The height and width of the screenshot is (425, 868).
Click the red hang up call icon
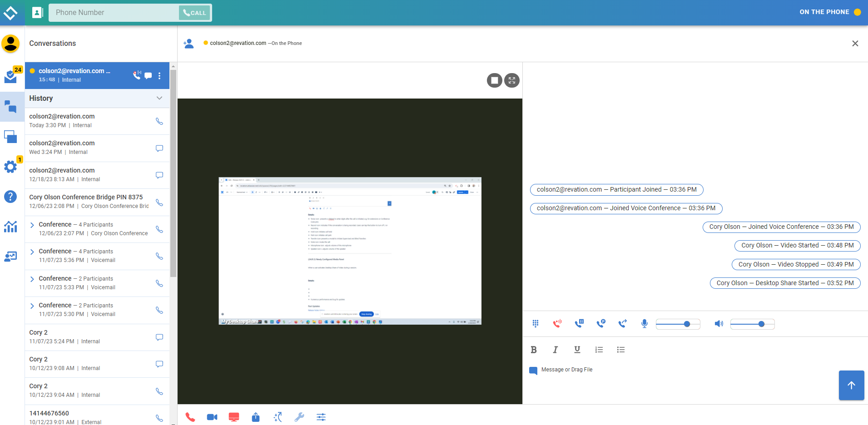point(190,417)
